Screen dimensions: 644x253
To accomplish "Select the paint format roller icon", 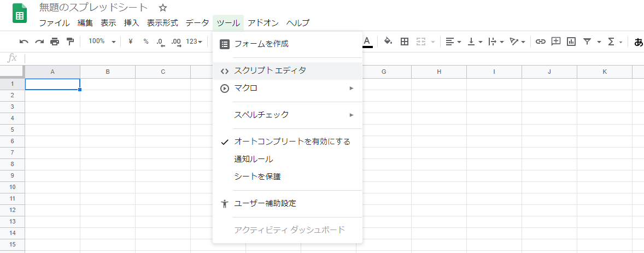I will click(x=70, y=42).
